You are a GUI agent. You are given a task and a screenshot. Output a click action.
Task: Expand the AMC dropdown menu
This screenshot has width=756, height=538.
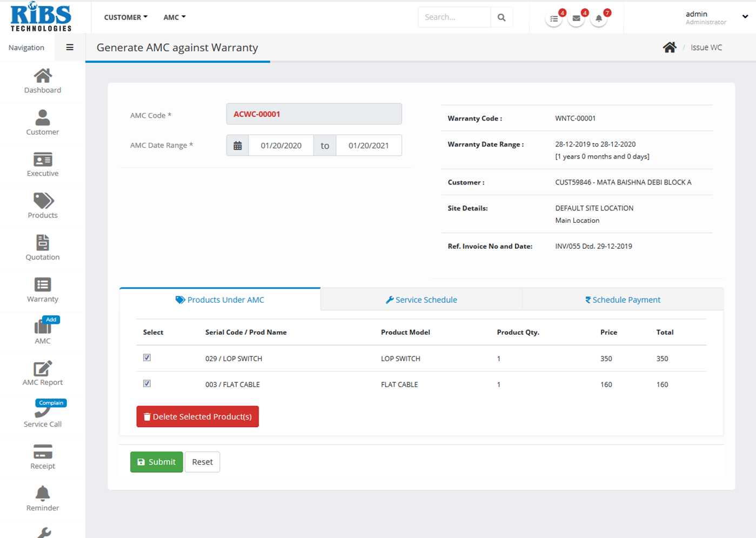[174, 17]
